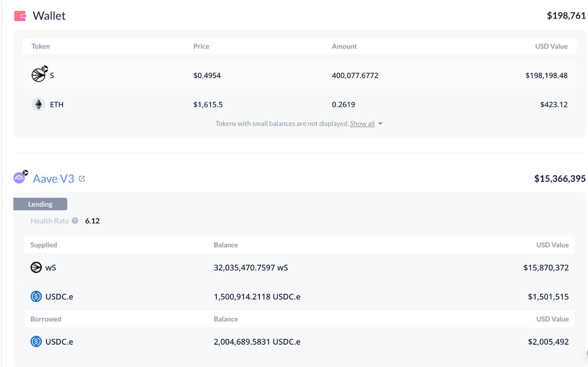This screenshot has width=588, height=367.
Task: Expand small balances dropdown arrow
Action: (380, 124)
